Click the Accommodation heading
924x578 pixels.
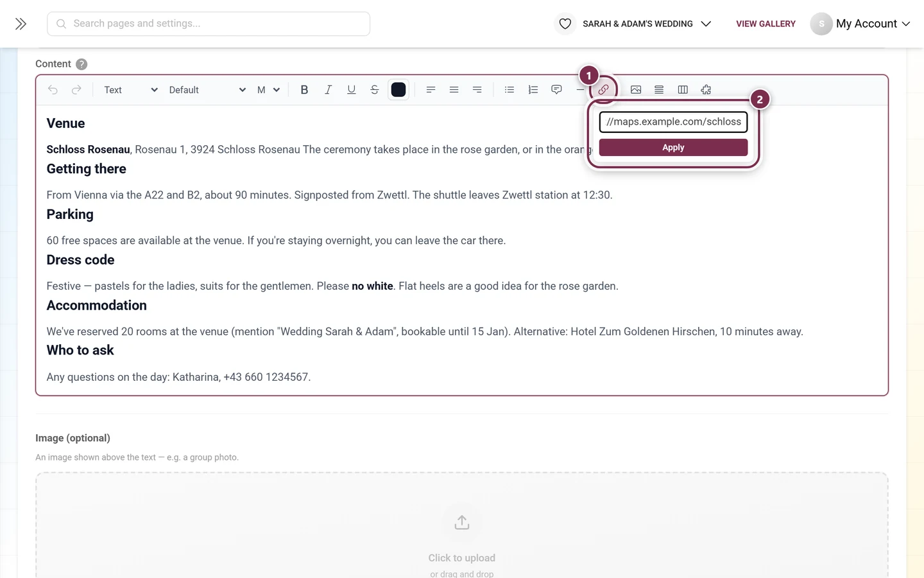(x=96, y=306)
